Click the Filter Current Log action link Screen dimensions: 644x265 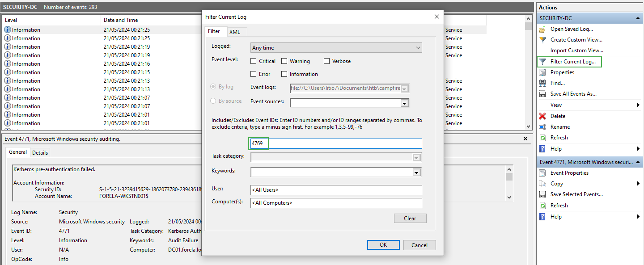pos(573,62)
